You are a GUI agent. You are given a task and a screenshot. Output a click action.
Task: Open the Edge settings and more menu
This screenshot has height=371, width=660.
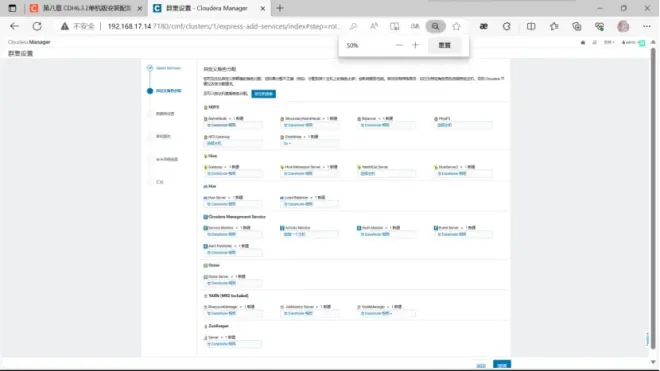tap(647, 26)
